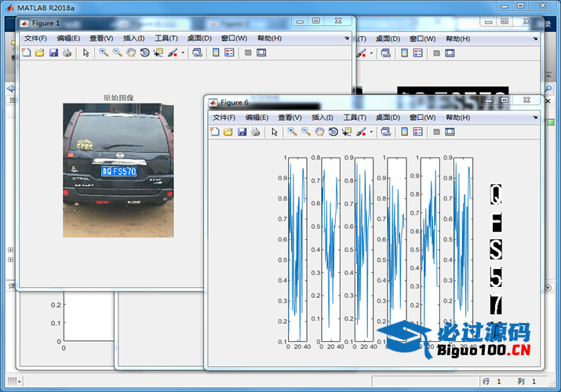
Task: Click Hide Plot Tools button in Figure 1
Action: pyautogui.click(x=247, y=53)
